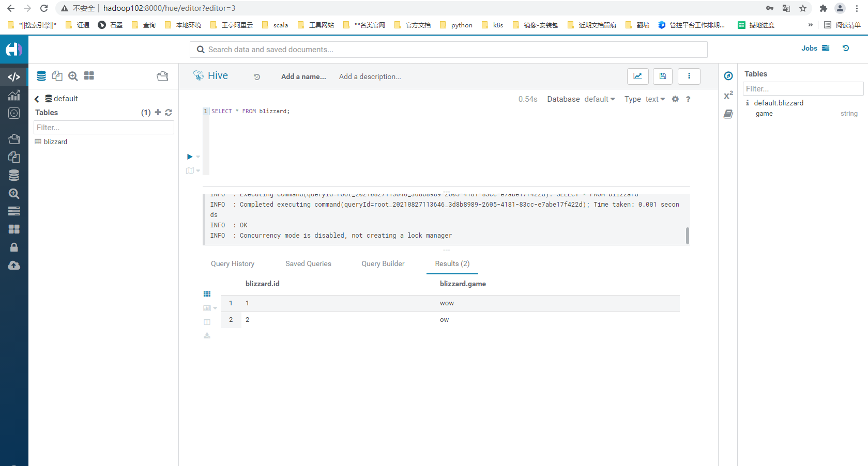
Task: Focus the right Tables filter field
Action: coord(803,89)
